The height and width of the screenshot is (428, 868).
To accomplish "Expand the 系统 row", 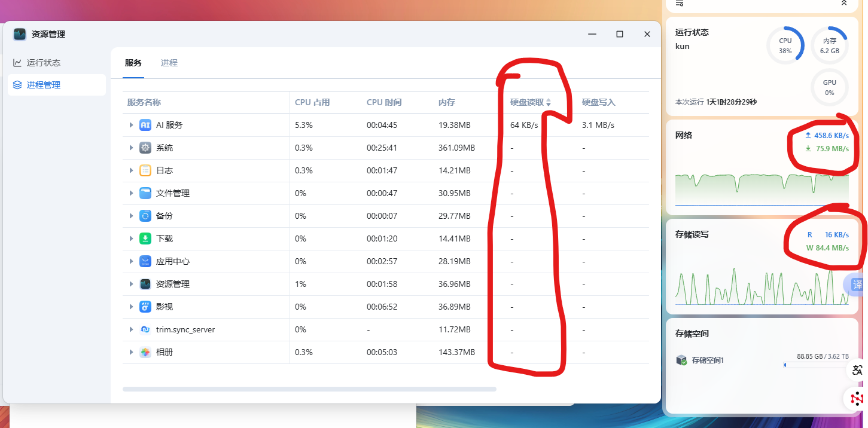I will tap(131, 148).
